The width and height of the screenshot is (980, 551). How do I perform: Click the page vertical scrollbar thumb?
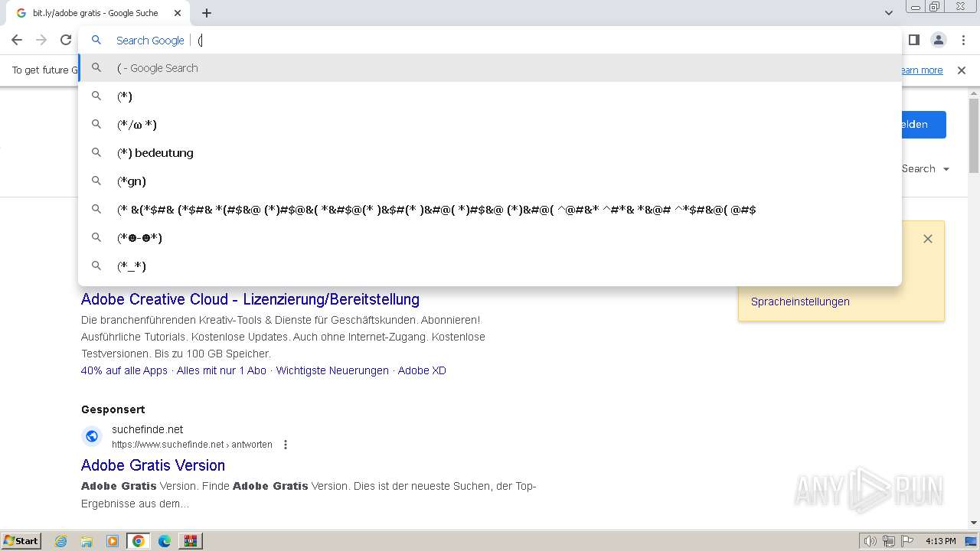pos(974,135)
